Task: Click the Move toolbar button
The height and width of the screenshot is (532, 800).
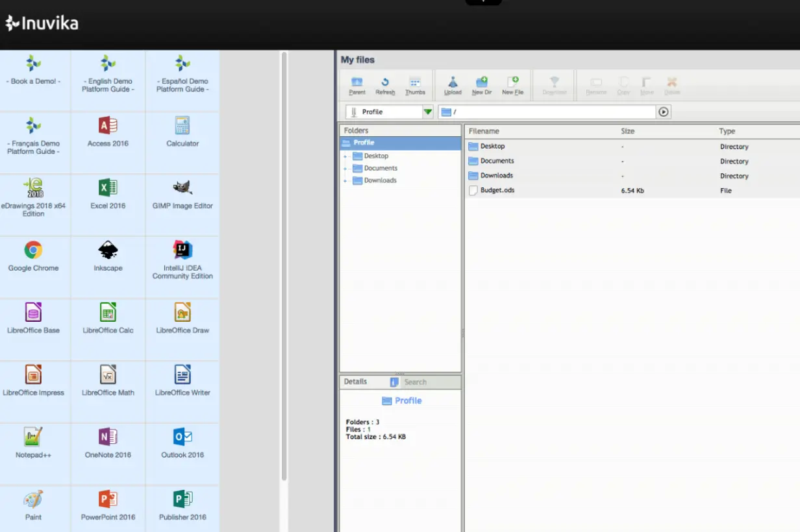Action: (x=647, y=86)
